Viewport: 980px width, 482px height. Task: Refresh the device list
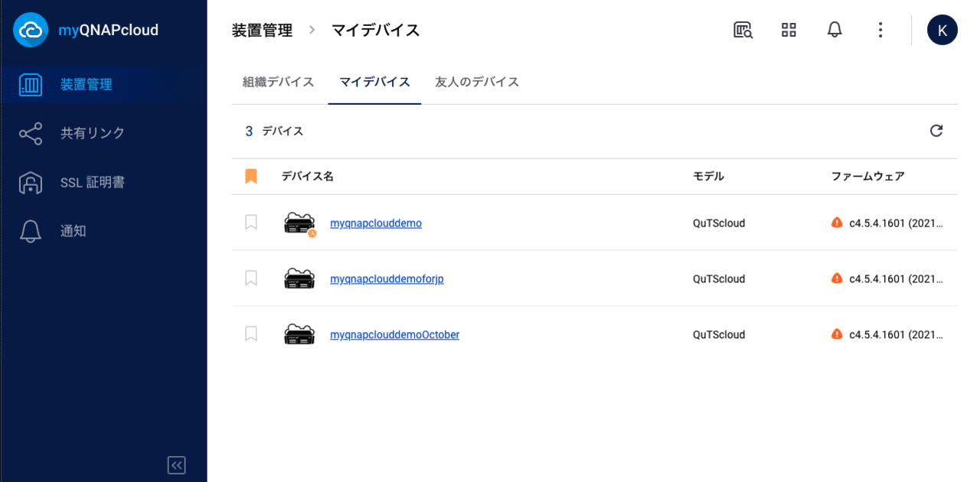[936, 131]
